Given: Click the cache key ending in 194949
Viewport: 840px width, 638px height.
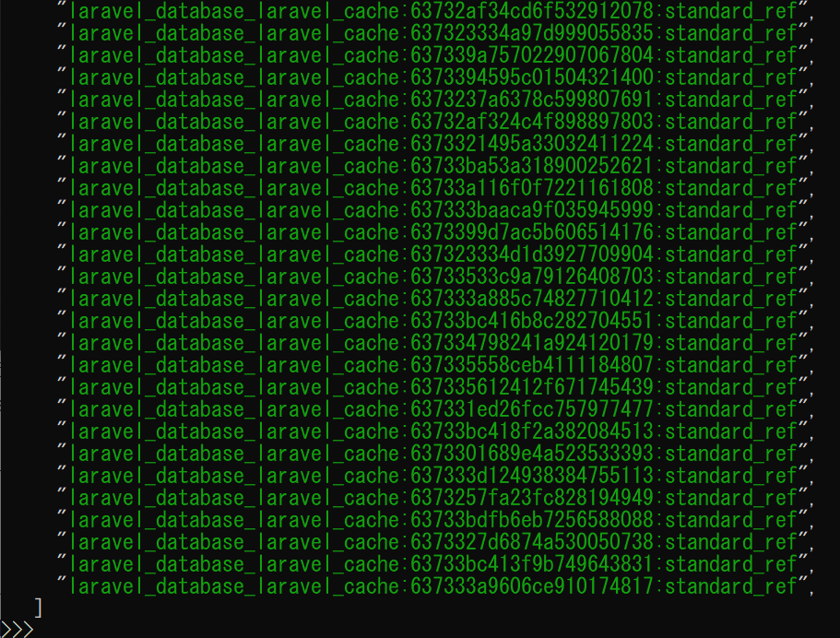Looking at the screenshot, I should pos(432,498).
